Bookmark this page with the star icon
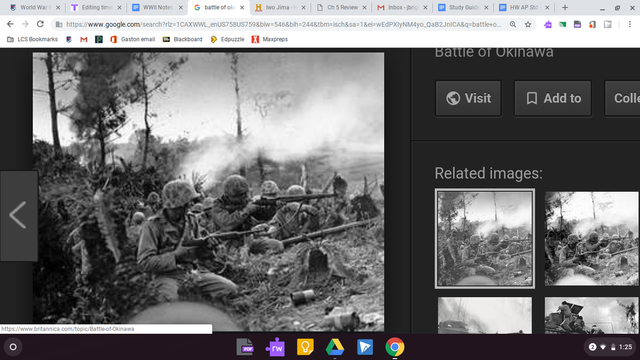This screenshot has width=640, height=360. (528, 24)
